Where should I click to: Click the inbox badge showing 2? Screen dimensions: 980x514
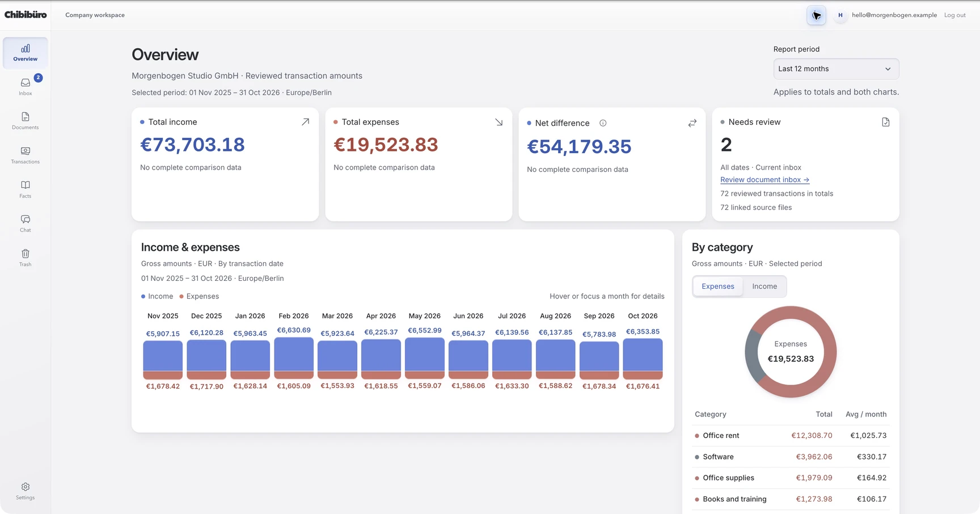(x=38, y=78)
